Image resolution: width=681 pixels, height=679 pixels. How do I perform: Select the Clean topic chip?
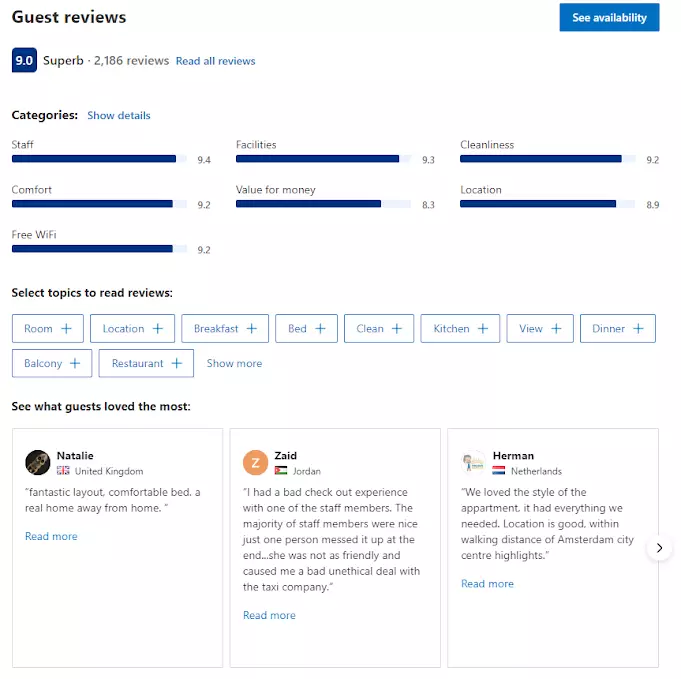pyautogui.click(x=379, y=328)
